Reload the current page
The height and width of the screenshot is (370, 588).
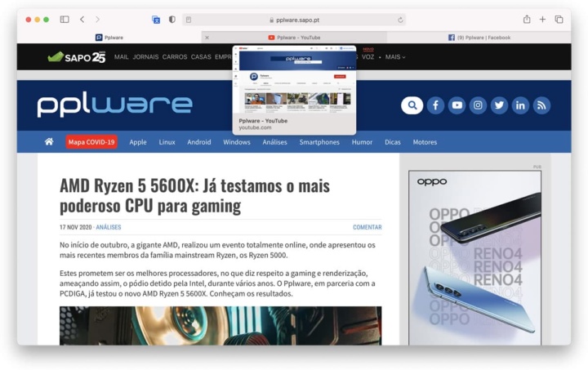pyautogui.click(x=400, y=19)
